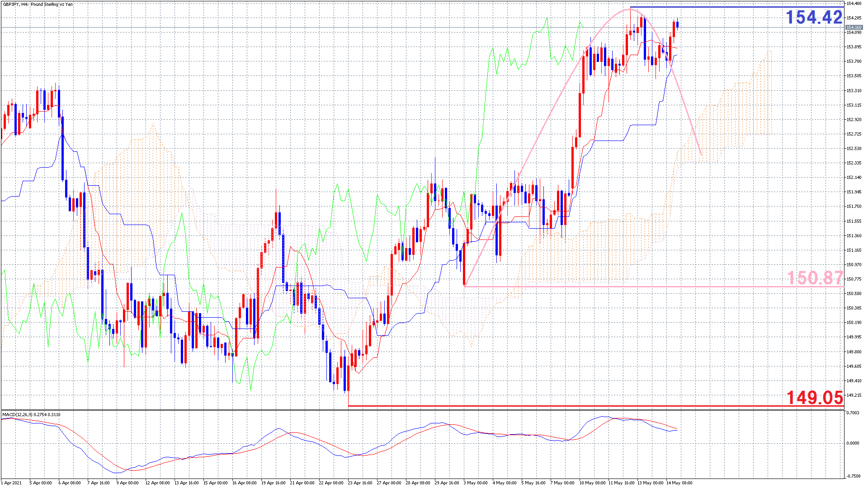868x488 pixels.
Task: Click the 14 May 08:00 date label
Action: pyautogui.click(x=679, y=483)
